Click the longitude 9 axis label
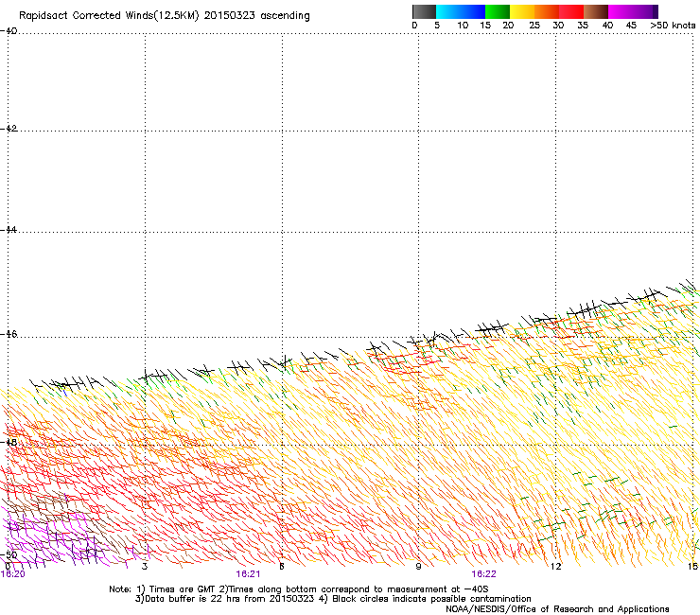 point(418,567)
